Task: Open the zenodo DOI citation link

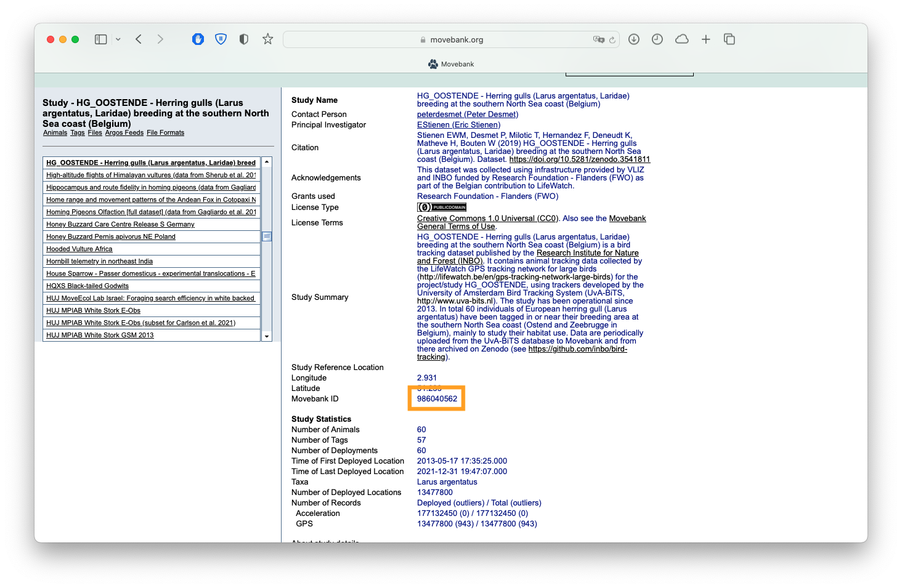Action: [580, 159]
